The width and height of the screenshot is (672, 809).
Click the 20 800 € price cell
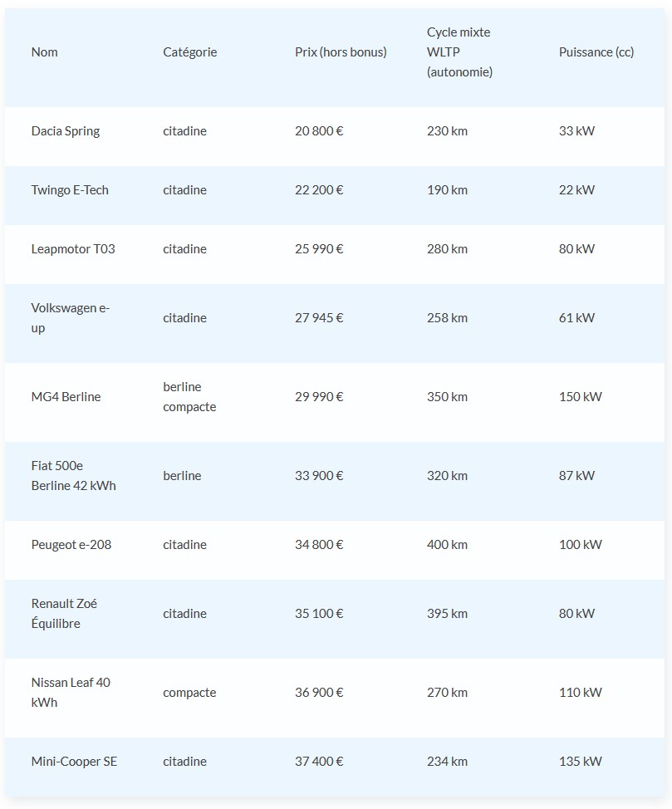(319, 131)
